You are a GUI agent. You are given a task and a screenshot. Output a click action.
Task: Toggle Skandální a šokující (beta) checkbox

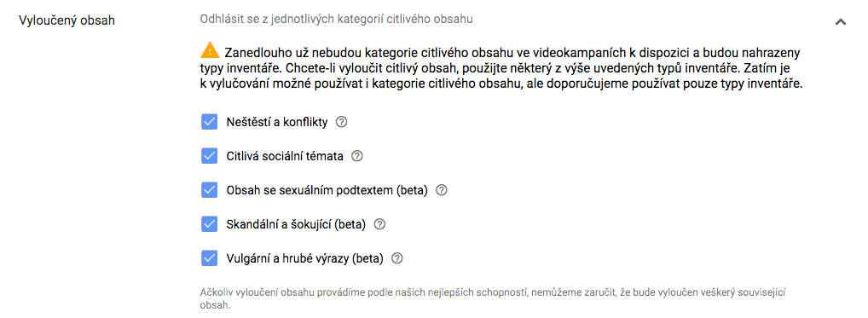coord(209,224)
